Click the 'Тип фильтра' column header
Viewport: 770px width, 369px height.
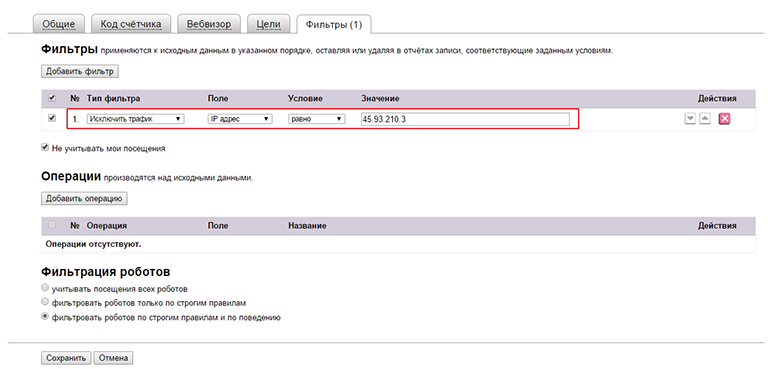(113, 98)
